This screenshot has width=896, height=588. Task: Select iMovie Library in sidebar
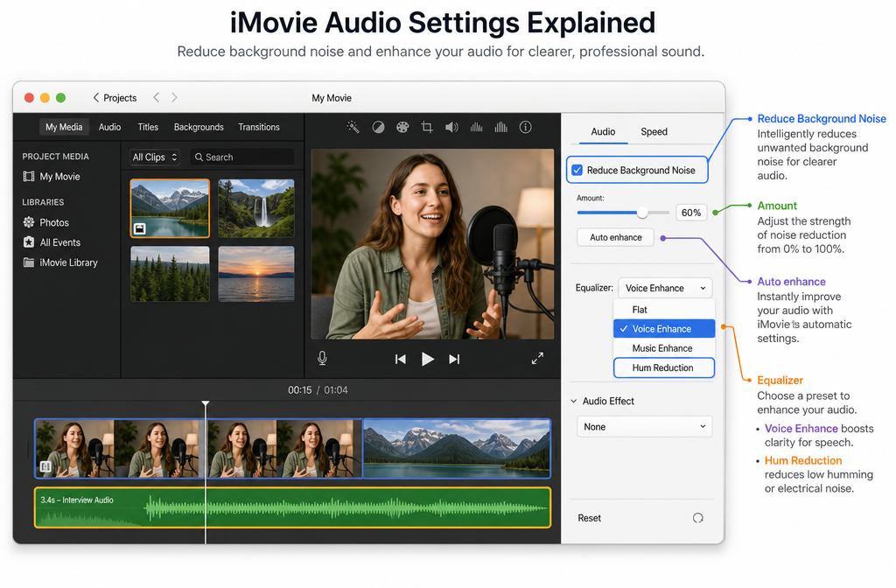pos(60,262)
